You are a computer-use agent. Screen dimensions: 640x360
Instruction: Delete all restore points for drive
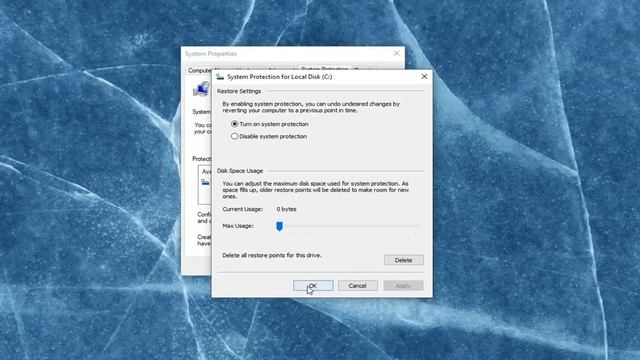403,260
